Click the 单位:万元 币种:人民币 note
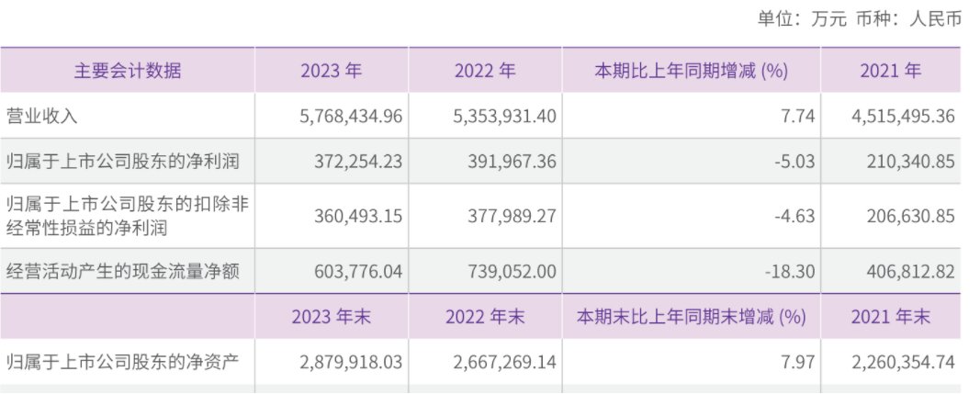The image size is (980, 394). coord(860,19)
